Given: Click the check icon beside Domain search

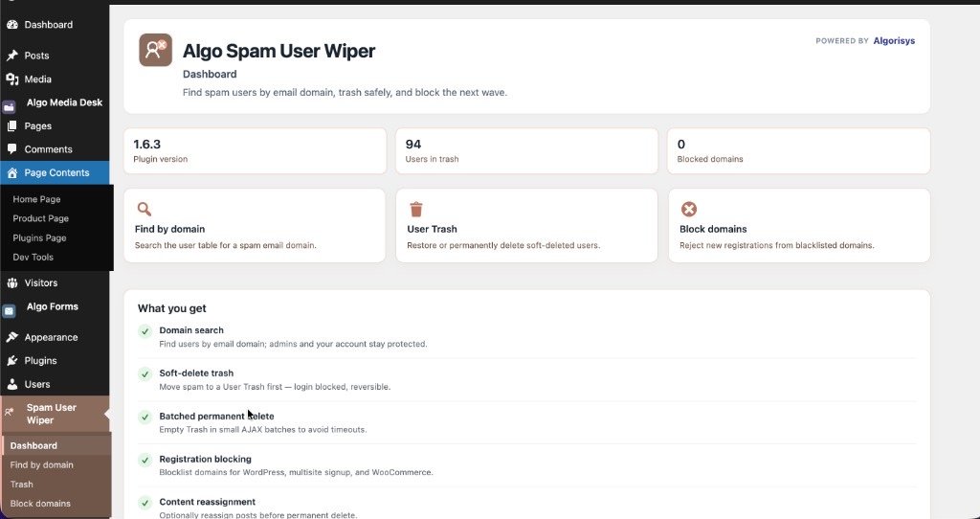Looking at the screenshot, I should click(x=145, y=331).
